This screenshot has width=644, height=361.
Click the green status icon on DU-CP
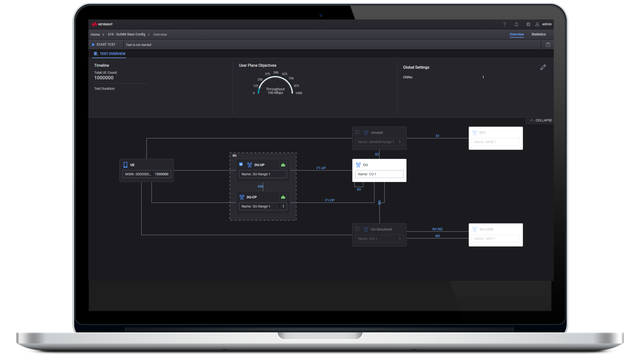[283, 197]
